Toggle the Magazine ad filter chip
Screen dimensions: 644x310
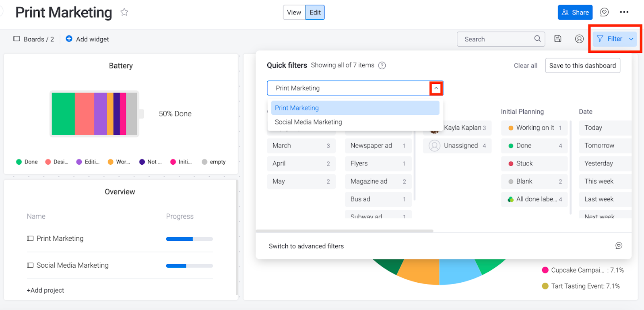point(378,182)
